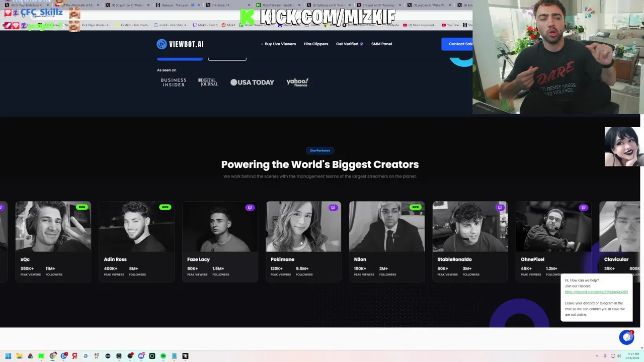Open the Windows Start menu
The image size is (644, 362).
tap(8, 356)
